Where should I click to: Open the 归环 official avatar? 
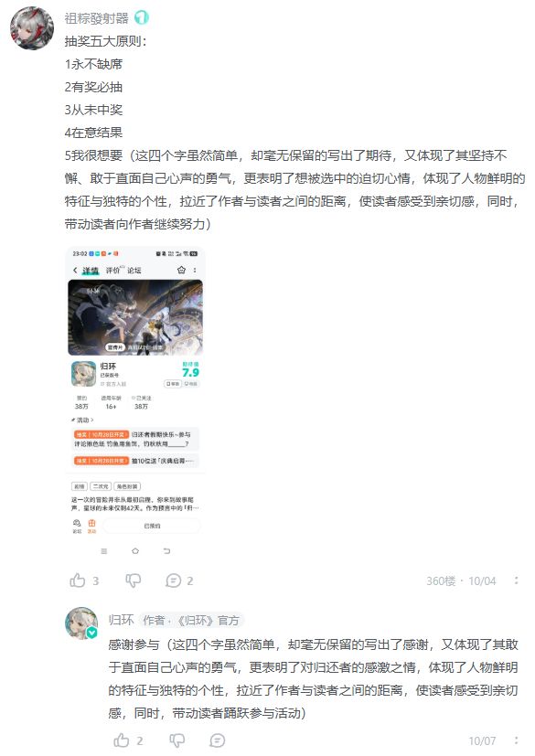(81, 623)
